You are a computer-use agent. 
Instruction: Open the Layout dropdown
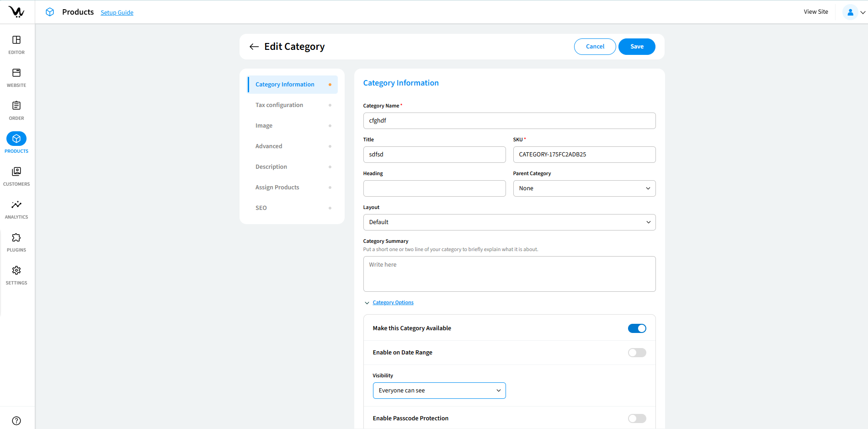(x=509, y=222)
